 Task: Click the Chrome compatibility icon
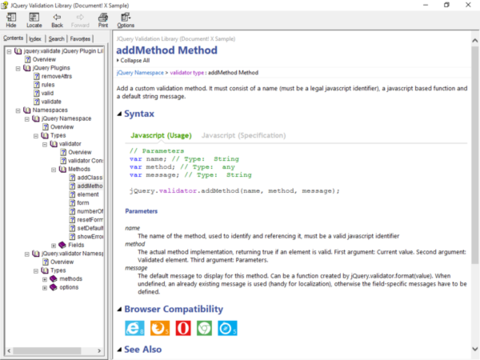click(x=204, y=328)
